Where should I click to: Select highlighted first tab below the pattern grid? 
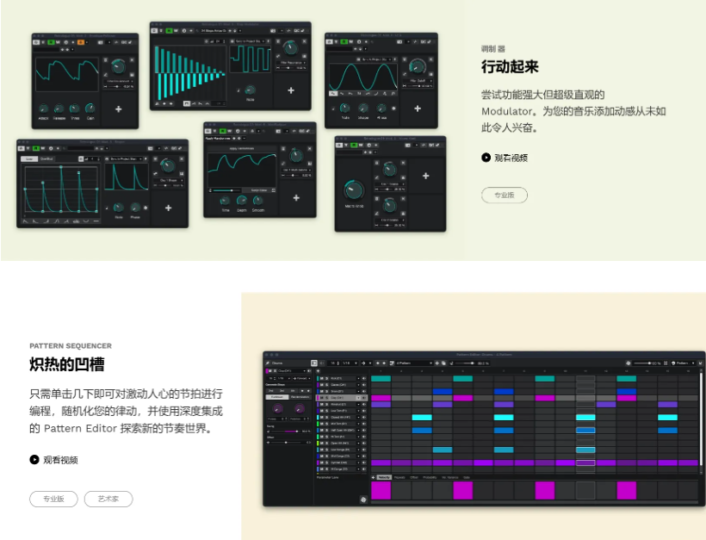point(383,478)
